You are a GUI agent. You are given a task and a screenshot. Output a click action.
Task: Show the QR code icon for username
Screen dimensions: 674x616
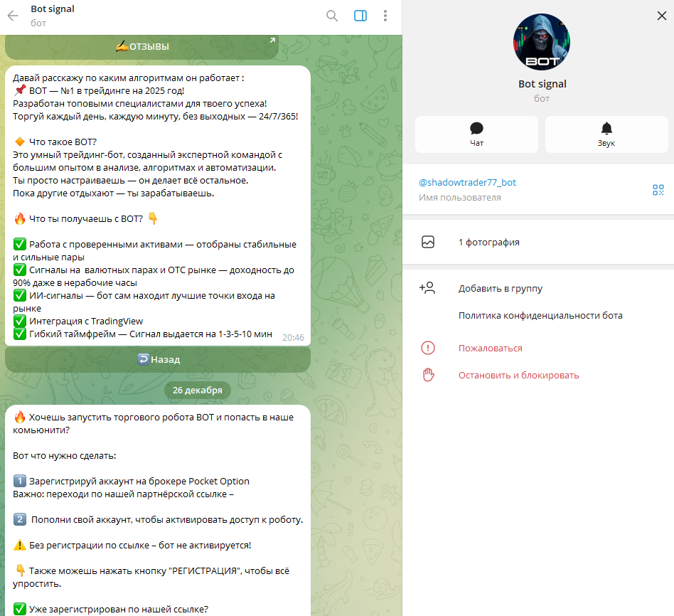pos(658,190)
